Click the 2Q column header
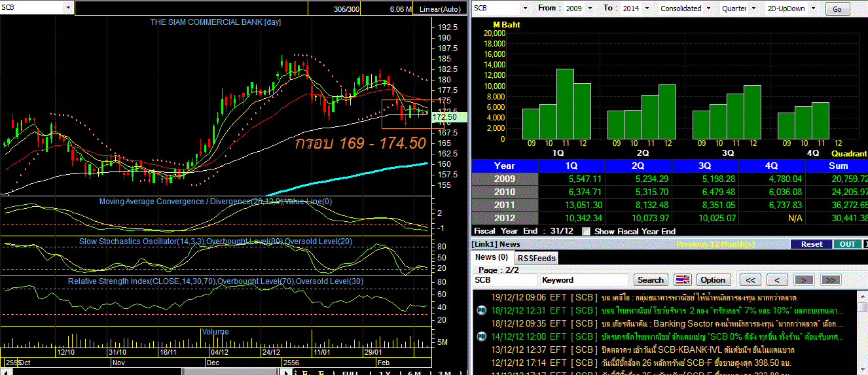This screenshot has width=868, height=375. coord(638,166)
